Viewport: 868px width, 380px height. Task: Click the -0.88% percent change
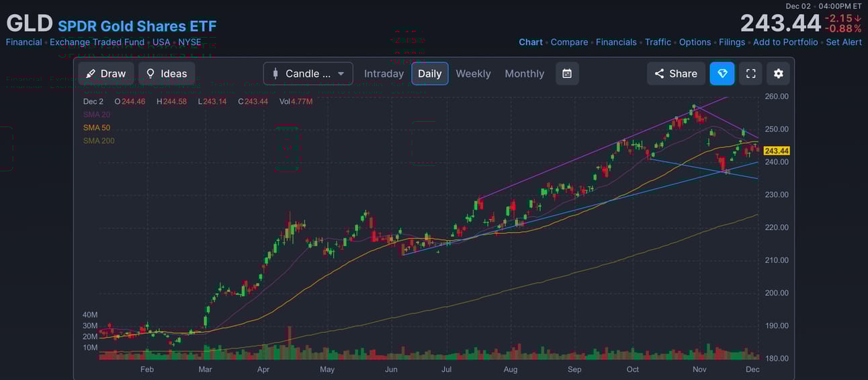tap(843, 29)
